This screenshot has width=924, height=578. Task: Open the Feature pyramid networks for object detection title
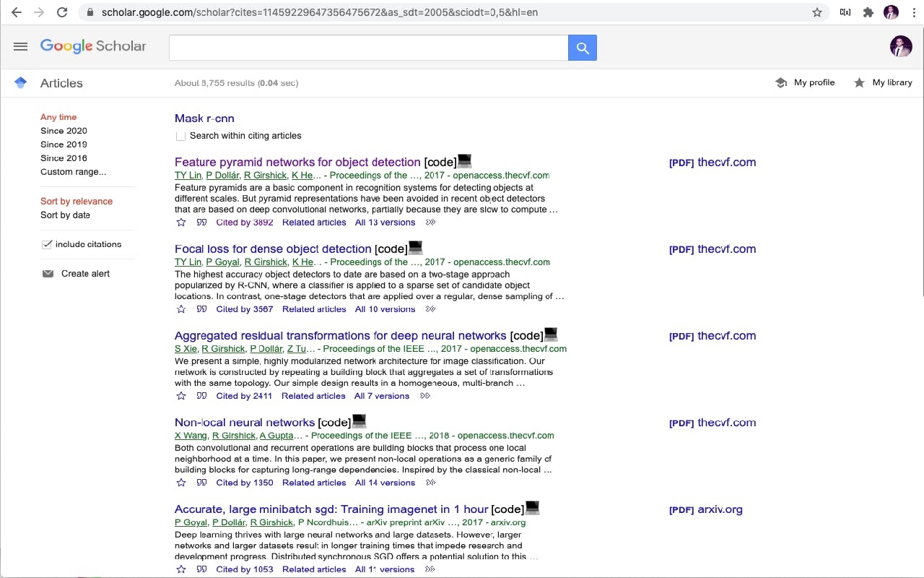point(297,162)
